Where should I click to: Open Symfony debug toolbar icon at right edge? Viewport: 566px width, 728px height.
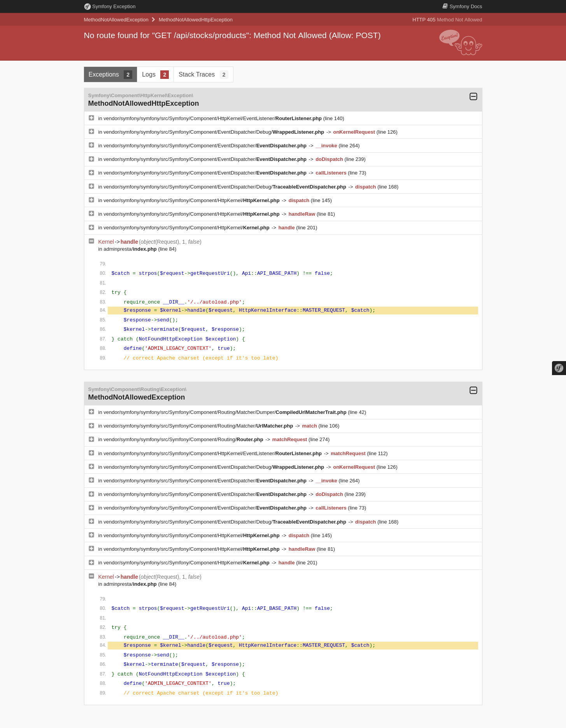click(x=559, y=368)
